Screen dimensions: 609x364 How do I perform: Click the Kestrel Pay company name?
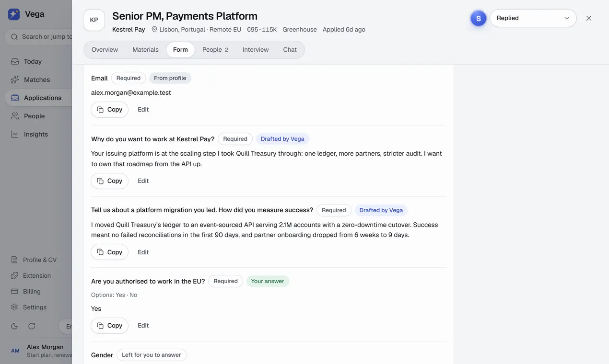129,30
